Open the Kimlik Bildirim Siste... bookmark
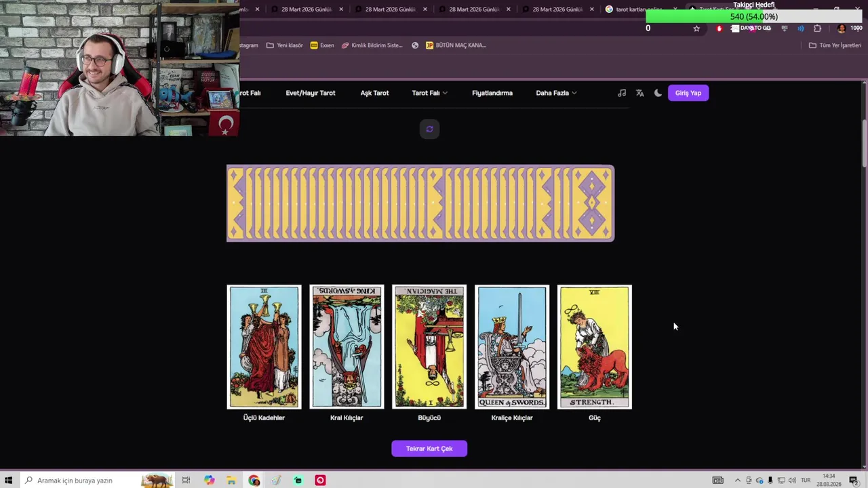 372,45
